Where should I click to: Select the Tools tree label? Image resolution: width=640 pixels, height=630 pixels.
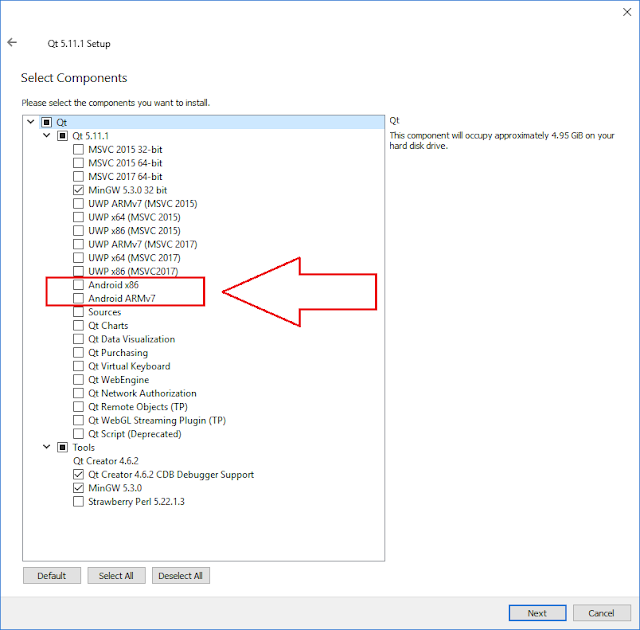pos(84,447)
